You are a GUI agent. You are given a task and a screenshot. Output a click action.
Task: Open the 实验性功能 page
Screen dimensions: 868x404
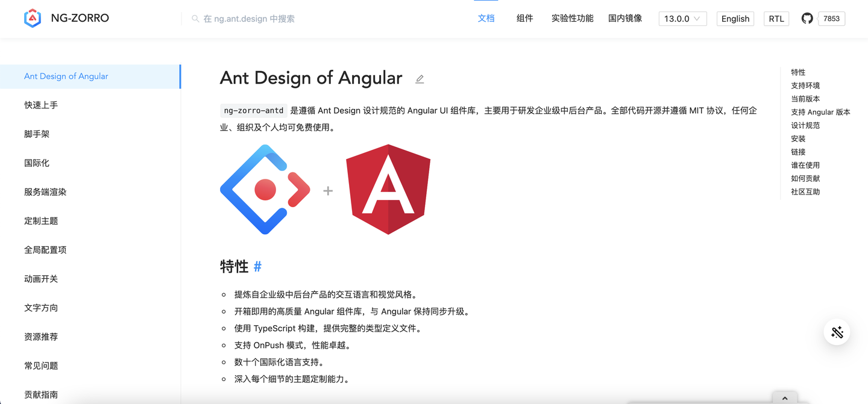(571, 18)
